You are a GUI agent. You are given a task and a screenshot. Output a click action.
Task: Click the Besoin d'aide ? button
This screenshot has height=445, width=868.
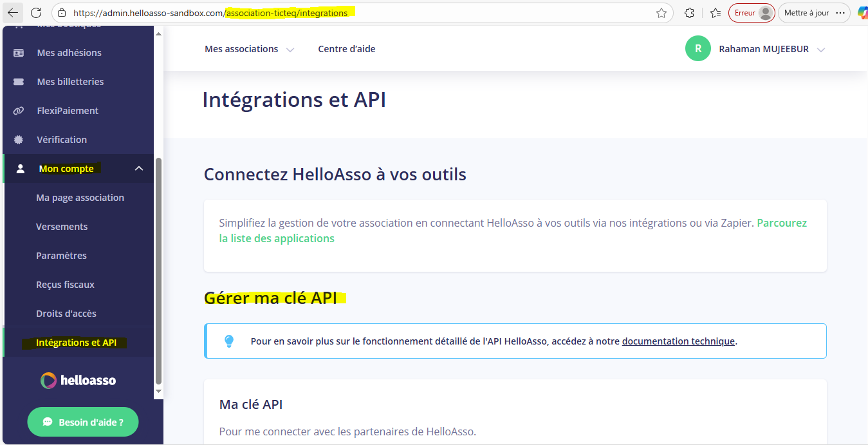(83, 422)
